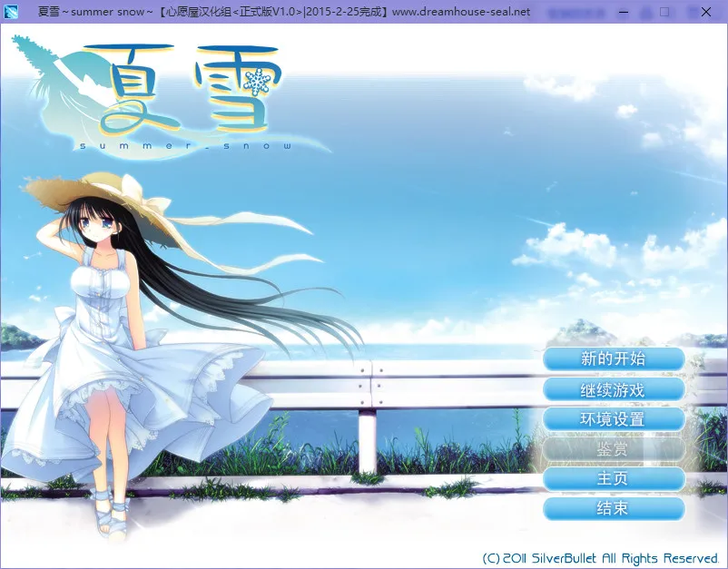728x569 pixels.
Task: Maximize the game window
Action: (x=664, y=12)
